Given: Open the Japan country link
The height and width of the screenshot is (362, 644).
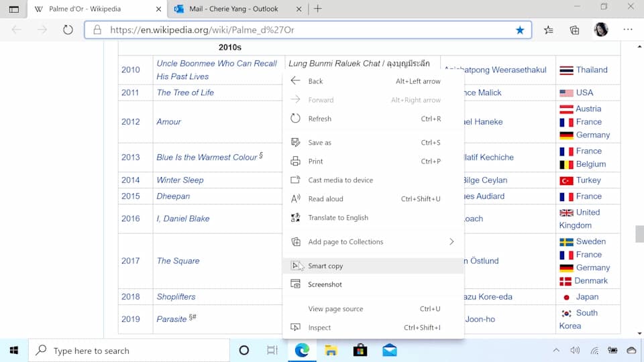Looking at the screenshot, I should pyautogui.click(x=587, y=297).
